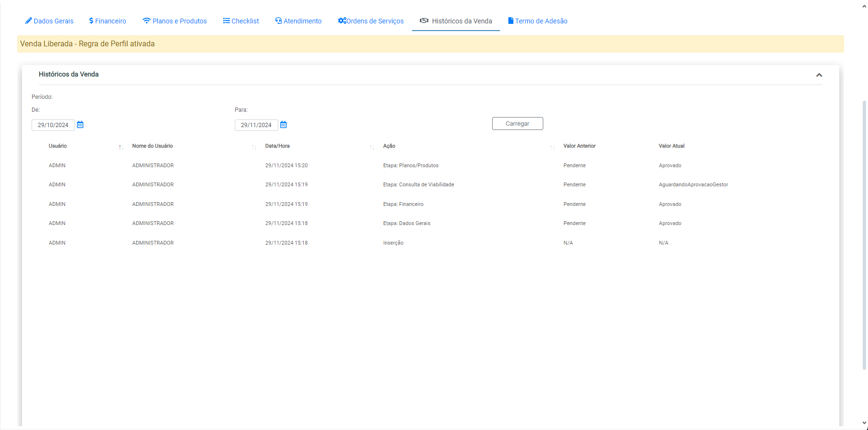868x430 pixels.
Task: Click the dollar sign icon for Financeiro
Action: pos(91,21)
